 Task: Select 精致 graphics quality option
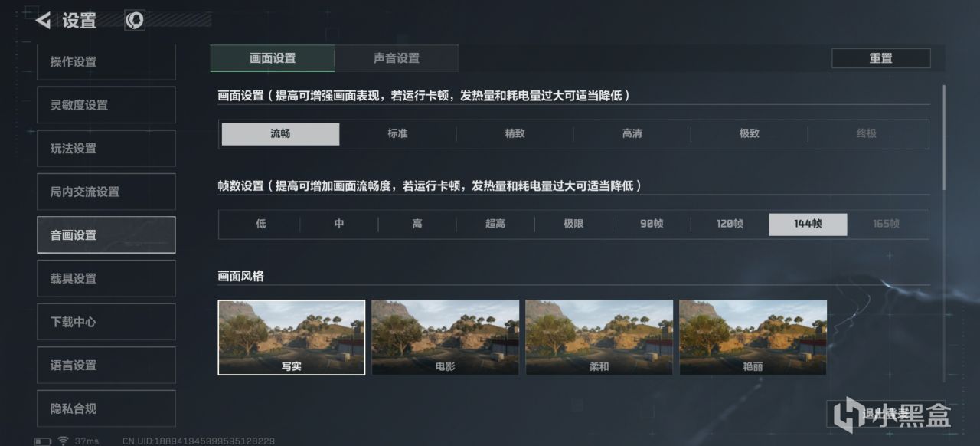pos(514,134)
